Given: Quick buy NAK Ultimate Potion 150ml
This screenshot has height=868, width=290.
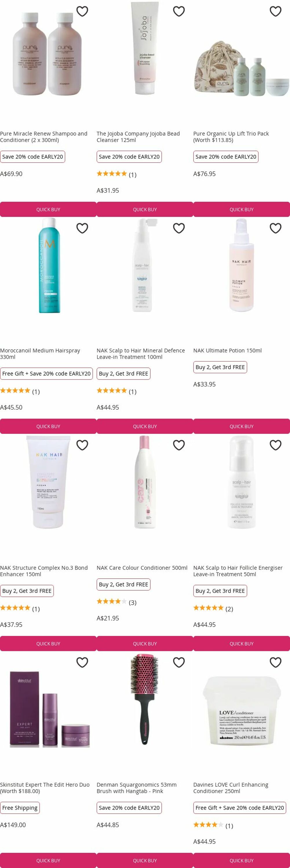Looking at the screenshot, I should 241,426.
